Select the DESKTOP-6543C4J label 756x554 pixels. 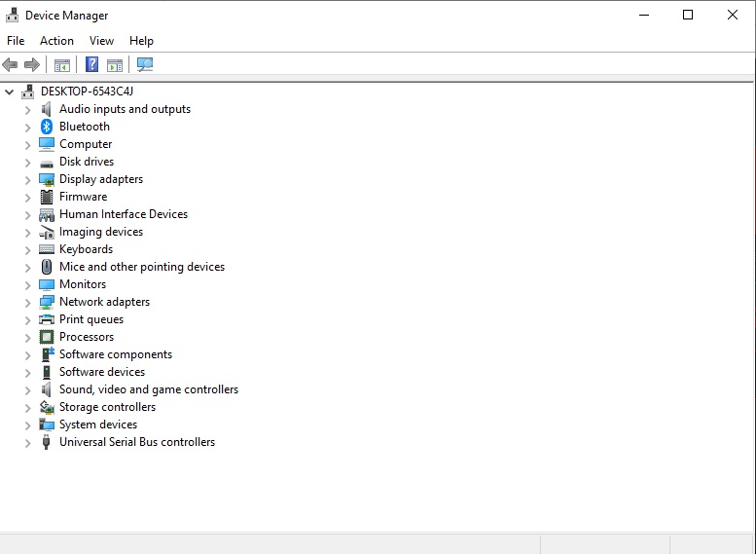[87, 92]
